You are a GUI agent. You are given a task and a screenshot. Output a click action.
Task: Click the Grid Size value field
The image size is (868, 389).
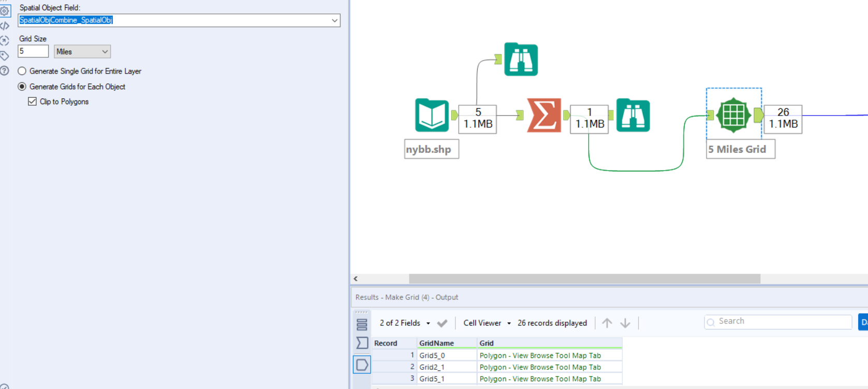point(33,51)
